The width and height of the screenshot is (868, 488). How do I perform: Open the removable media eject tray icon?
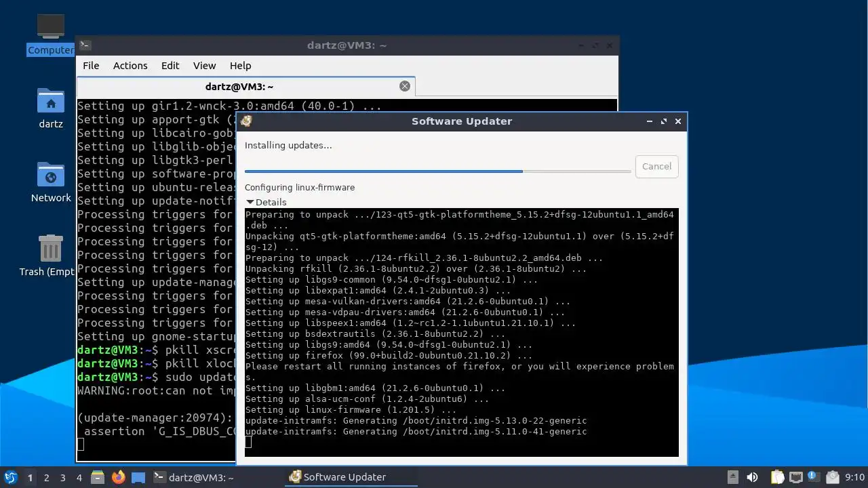[733, 477]
